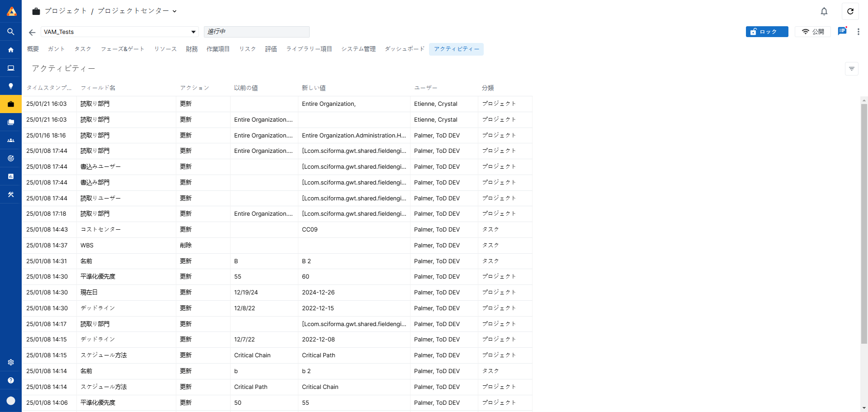Open the settings gear in sidebar
The height and width of the screenshot is (412, 868).
11,362
